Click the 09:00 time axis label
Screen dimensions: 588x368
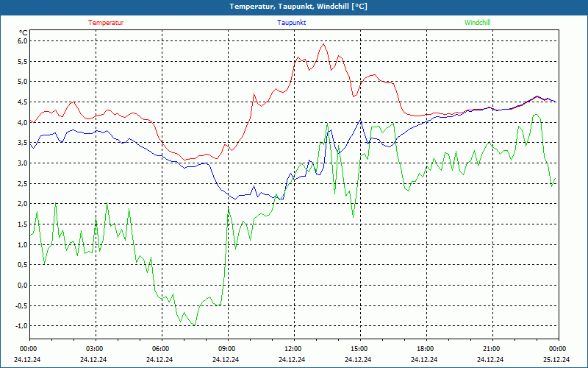[x=226, y=349]
